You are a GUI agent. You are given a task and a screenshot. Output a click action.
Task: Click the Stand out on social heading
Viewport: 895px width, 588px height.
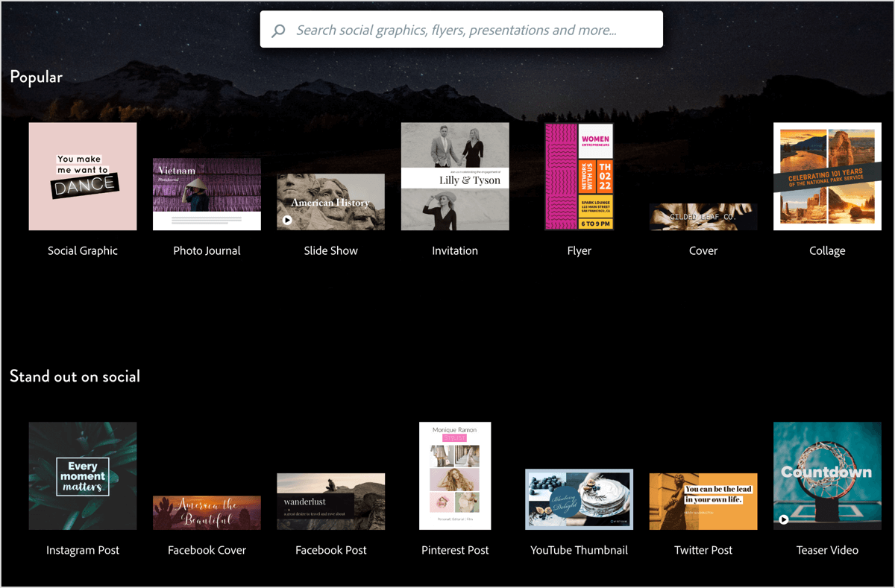(75, 376)
